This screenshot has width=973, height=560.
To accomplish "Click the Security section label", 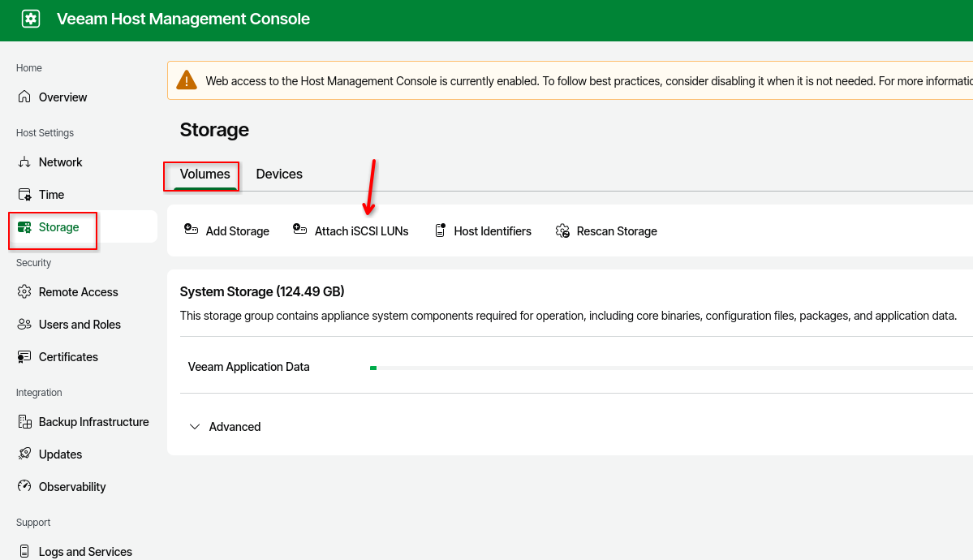I will (33, 263).
